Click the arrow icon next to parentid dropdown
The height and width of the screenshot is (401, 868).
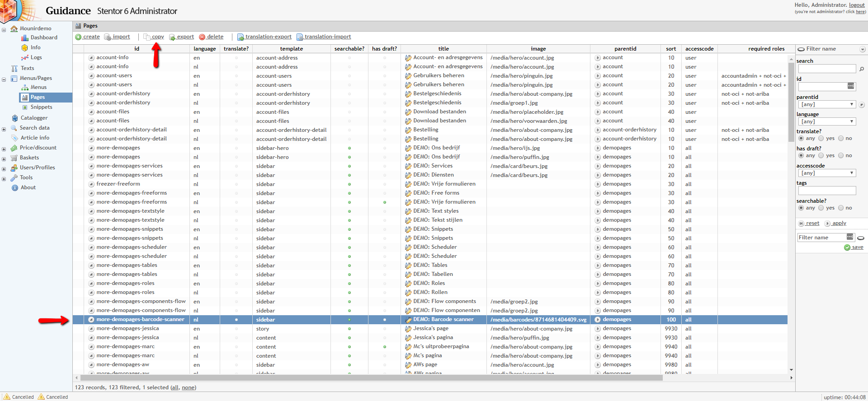[x=862, y=105]
